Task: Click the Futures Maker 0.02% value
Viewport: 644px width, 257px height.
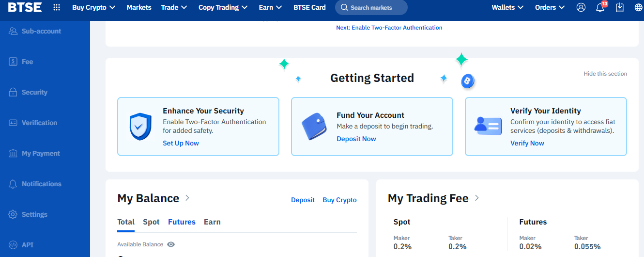Action: [x=531, y=246]
